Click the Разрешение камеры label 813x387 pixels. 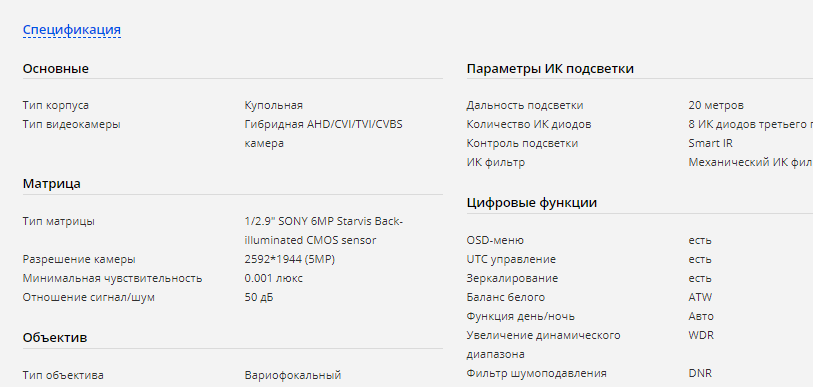(x=79, y=259)
